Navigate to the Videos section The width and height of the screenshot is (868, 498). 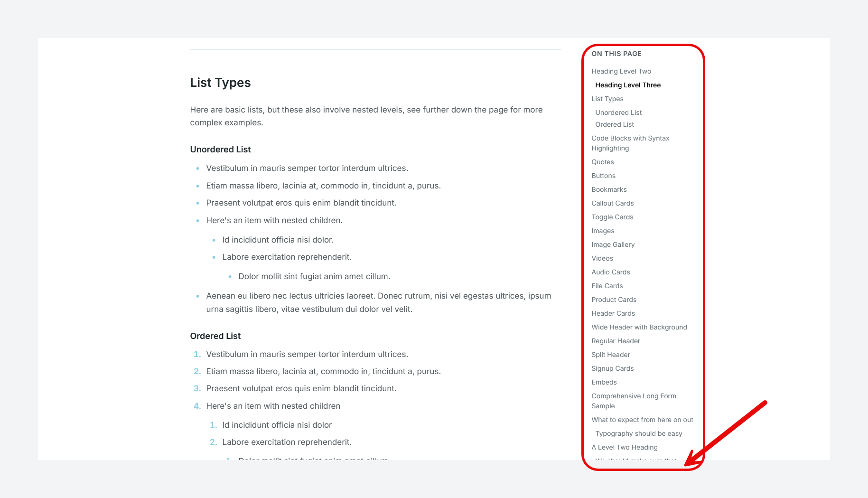(602, 258)
